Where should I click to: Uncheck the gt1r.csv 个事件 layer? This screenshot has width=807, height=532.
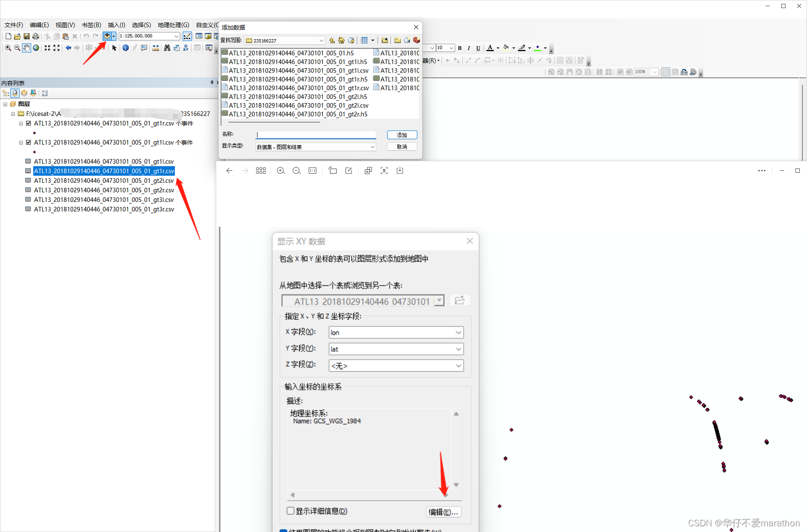[28, 123]
